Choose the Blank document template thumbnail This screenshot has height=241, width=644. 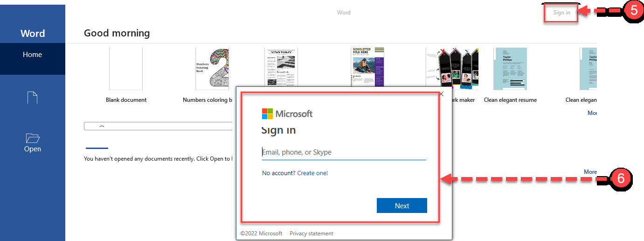click(x=126, y=69)
